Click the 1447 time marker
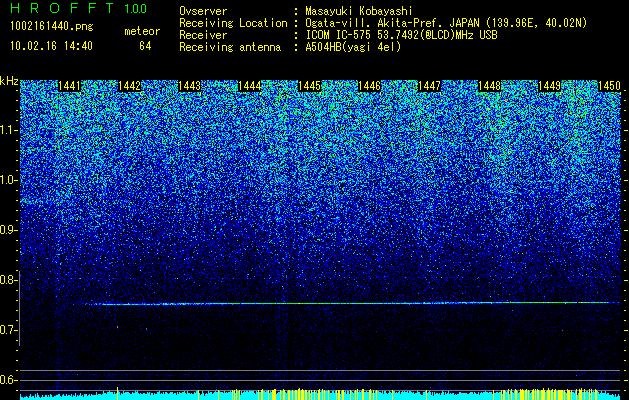 coord(430,86)
